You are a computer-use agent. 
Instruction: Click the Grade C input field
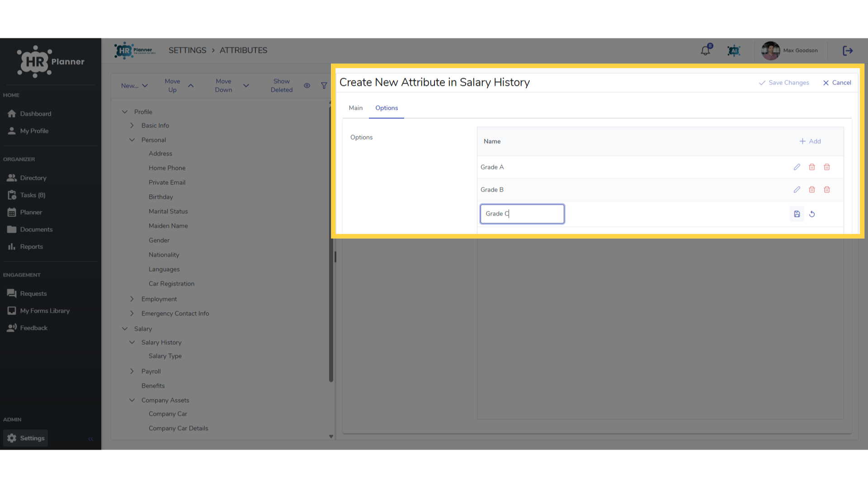(522, 214)
